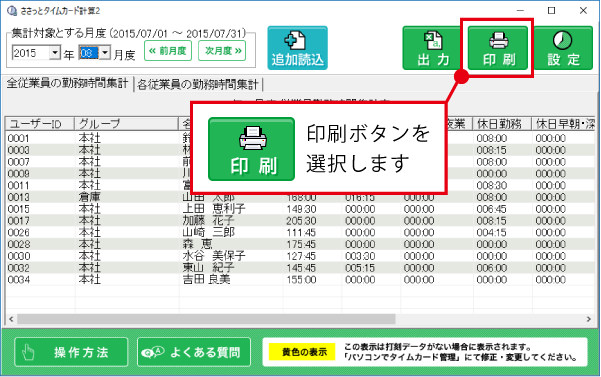The height and width of the screenshot is (377, 601).
Task: Click the 操作方法 help button
Action: 71,352
